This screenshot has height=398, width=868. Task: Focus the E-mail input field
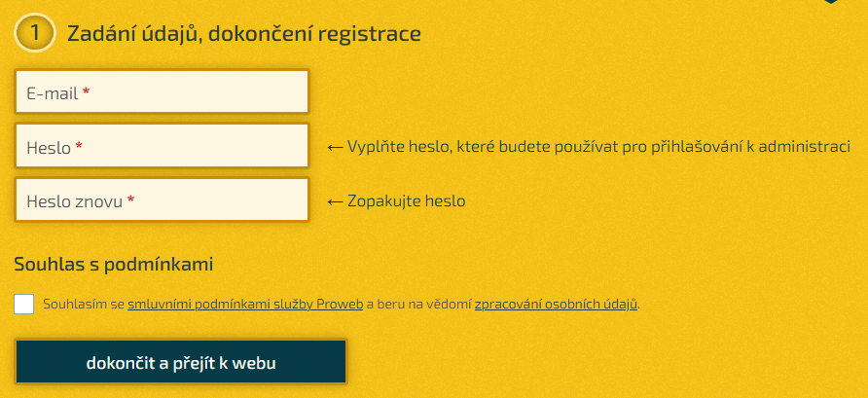pos(195,92)
